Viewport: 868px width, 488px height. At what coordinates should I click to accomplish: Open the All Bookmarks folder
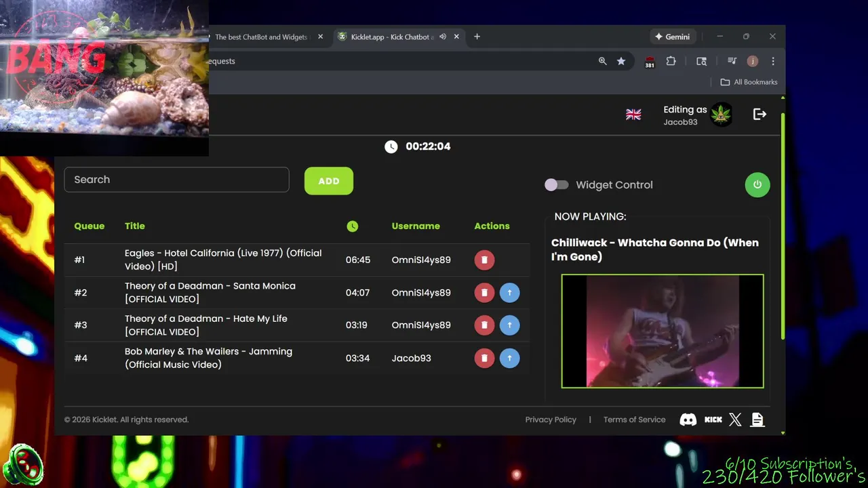[x=749, y=82]
